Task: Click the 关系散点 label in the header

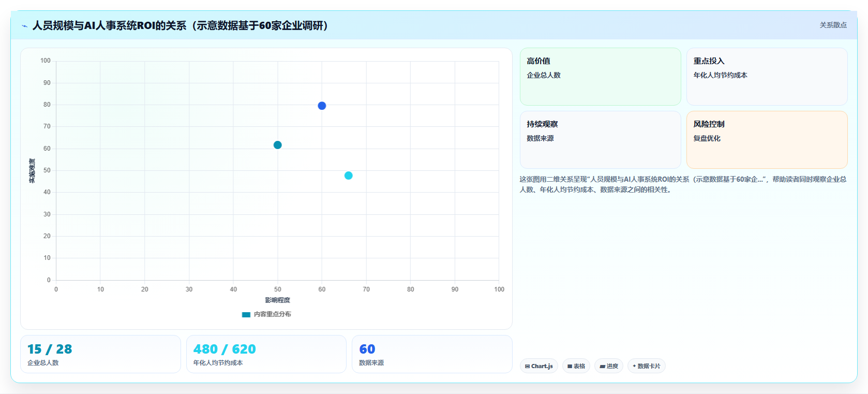Action: [833, 25]
